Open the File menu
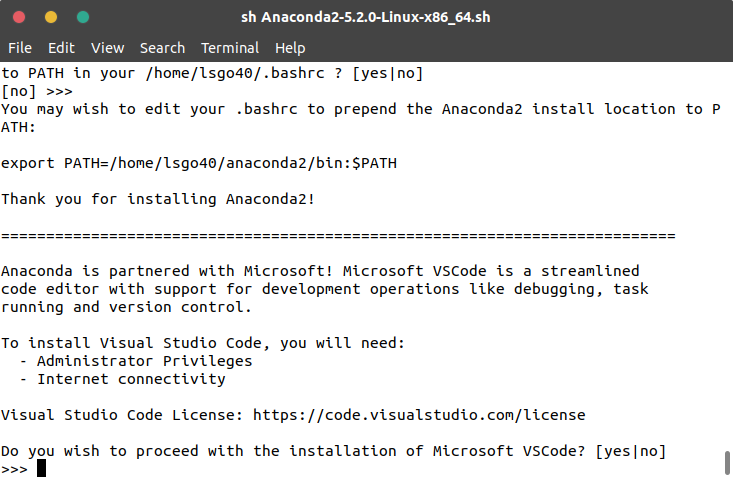 pyautogui.click(x=20, y=48)
